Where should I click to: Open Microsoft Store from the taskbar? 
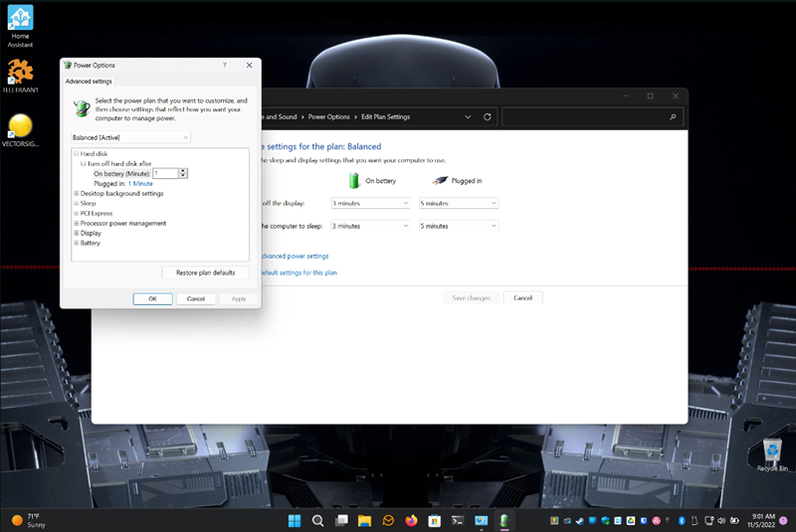point(435,520)
